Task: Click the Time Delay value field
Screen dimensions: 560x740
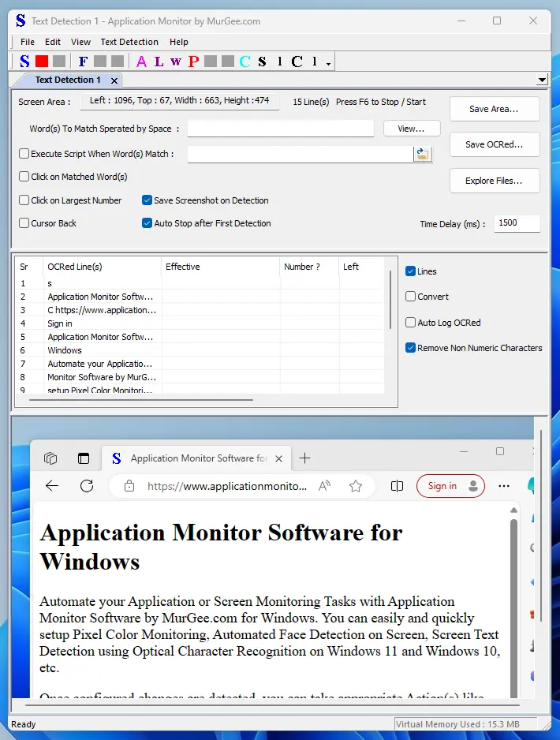Action: point(517,223)
